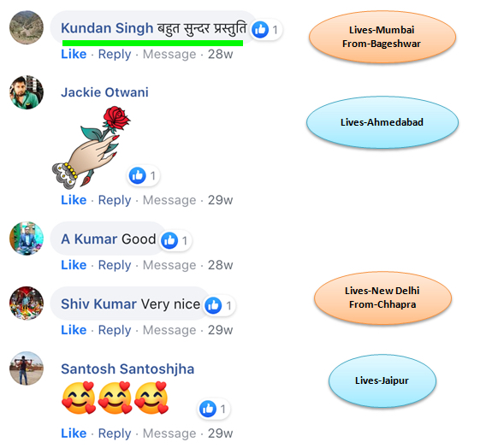Reply to Shiv Kumar's Very nice comment
The image size is (498, 448).
[115, 330]
